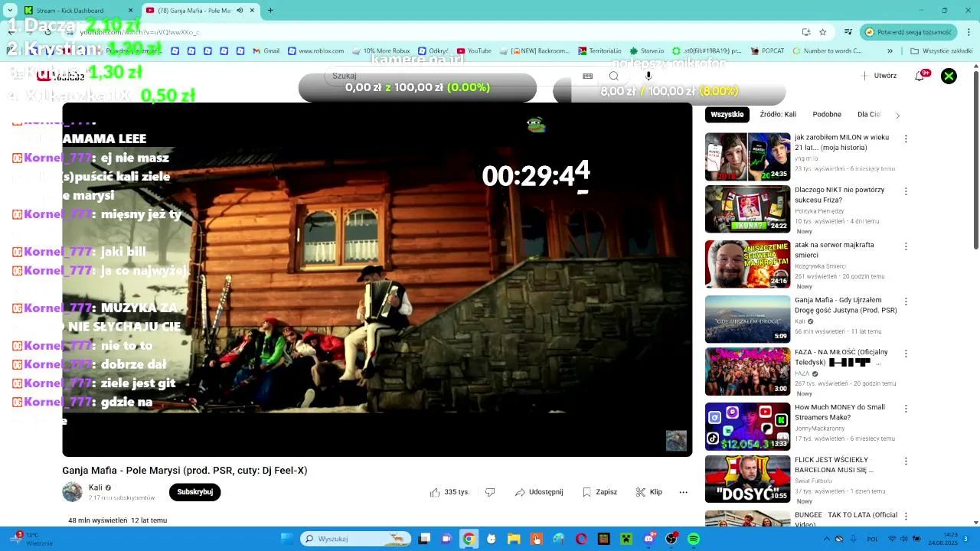Image resolution: width=980 pixels, height=551 pixels.
Task: Open options for 'Dlaczego NIKT nie powtórzy' video
Action: point(906,191)
